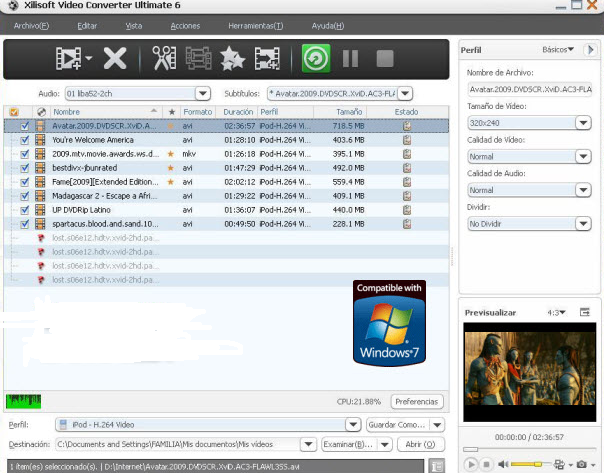Mute audio with the speaker icon
Viewport: 604px width, 473px height.
[503, 464]
